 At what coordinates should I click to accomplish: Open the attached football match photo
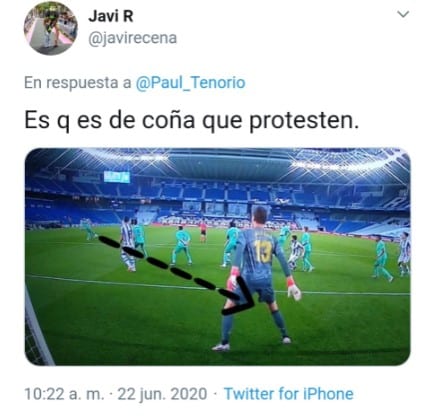[218, 257]
